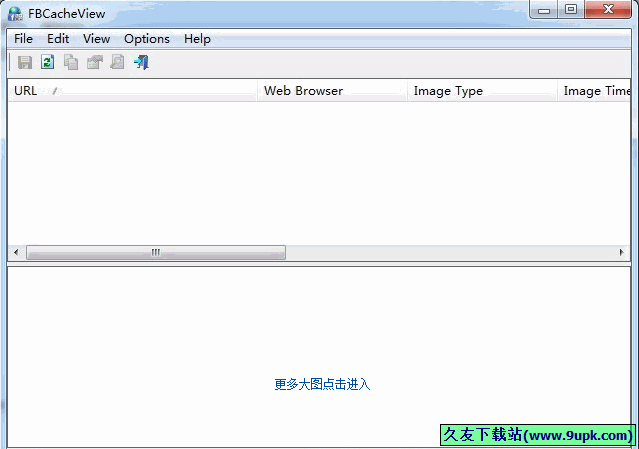
Task: Click the Save Selected Items toolbar icon
Action: (25, 62)
